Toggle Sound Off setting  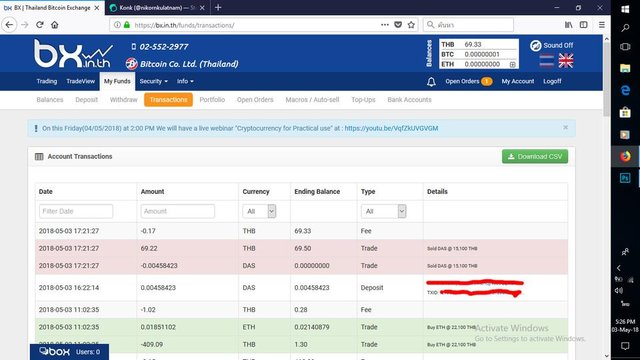pos(551,45)
